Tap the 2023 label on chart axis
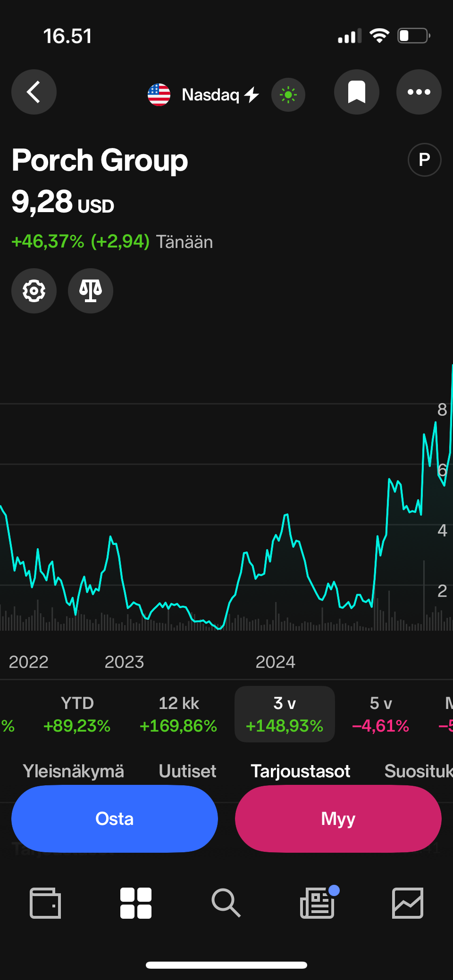The height and width of the screenshot is (980, 453). (124, 662)
